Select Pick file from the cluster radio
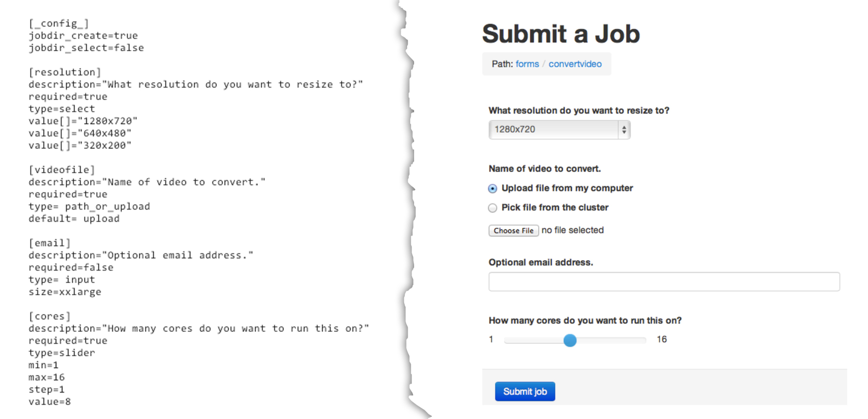Image resolution: width=868 pixels, height=419 pixels. coord(493,208)
